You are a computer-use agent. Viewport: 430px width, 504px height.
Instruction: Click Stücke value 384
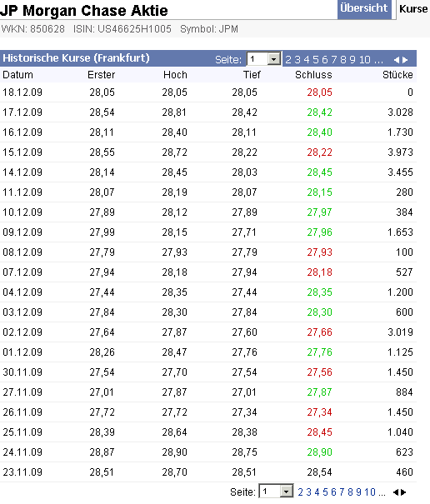tap(404, 212)
